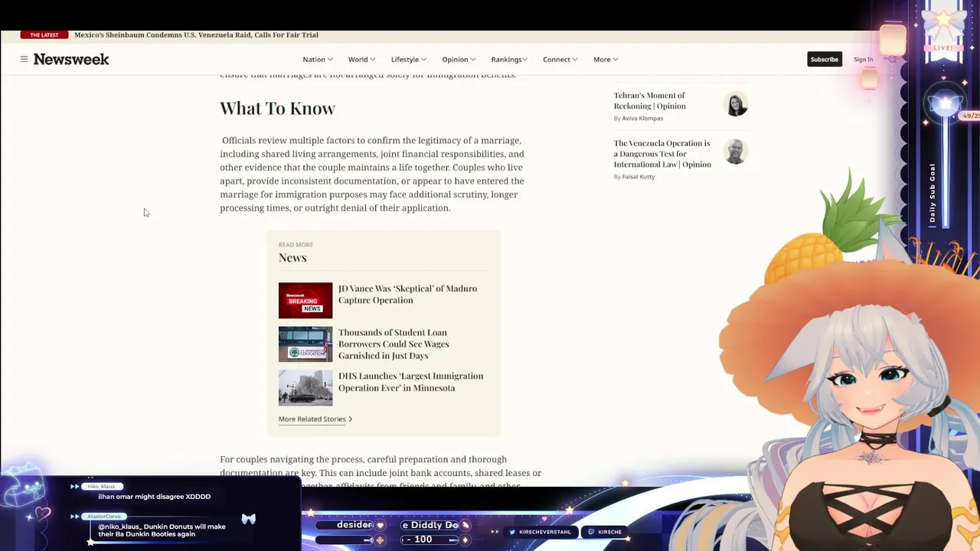Click THE LATEST red badge
Screen dimensions: 980x551
pyautogui.click(x=44, y=35)
